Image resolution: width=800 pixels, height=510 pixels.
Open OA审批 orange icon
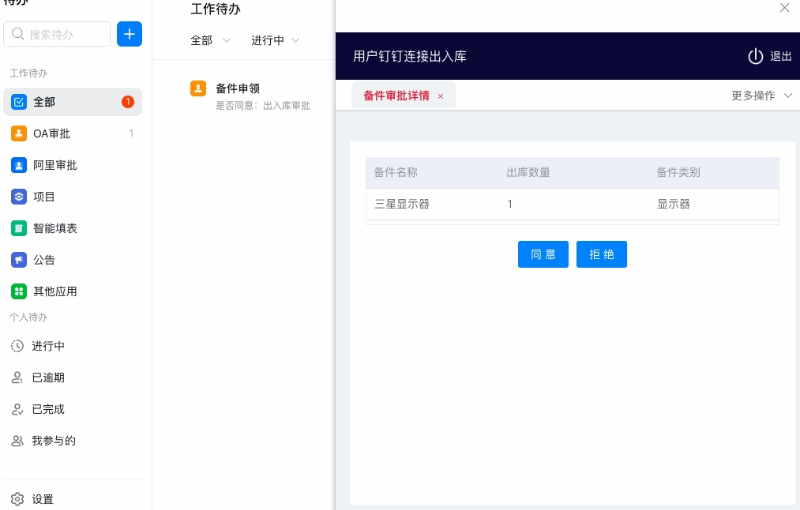[19, 134]
